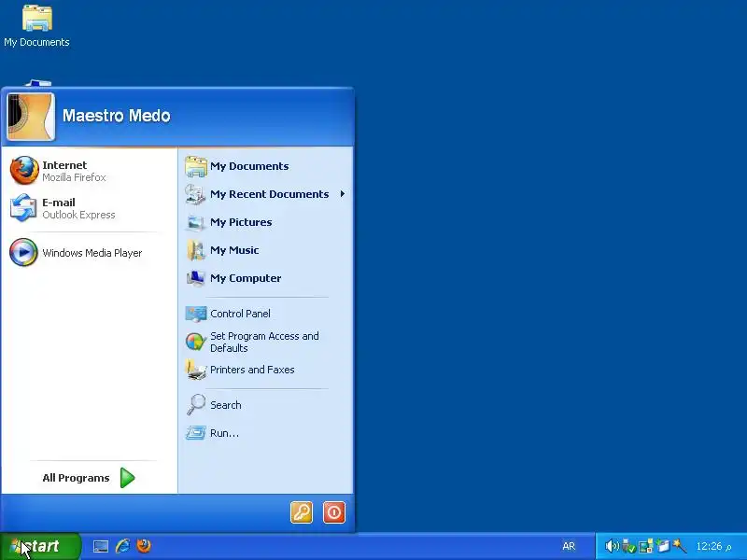Click the tray icon left of wand
Viewport: 747px width, 560px height.
663,546
